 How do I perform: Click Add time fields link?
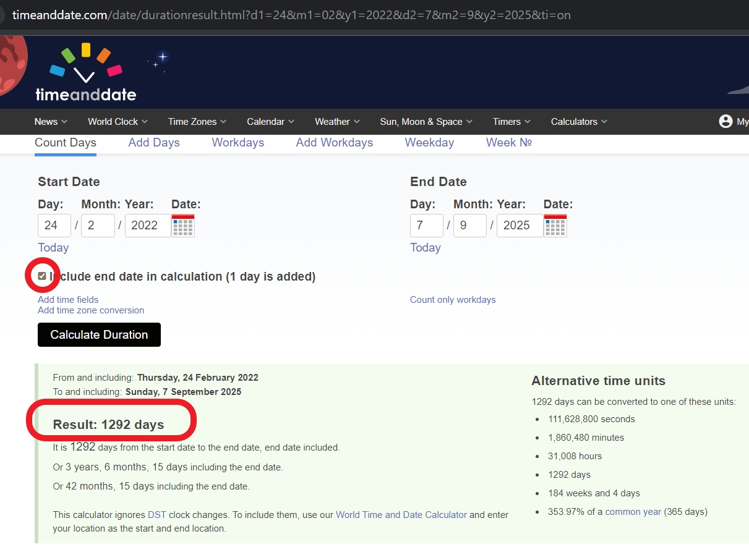(x=68, y=300)
